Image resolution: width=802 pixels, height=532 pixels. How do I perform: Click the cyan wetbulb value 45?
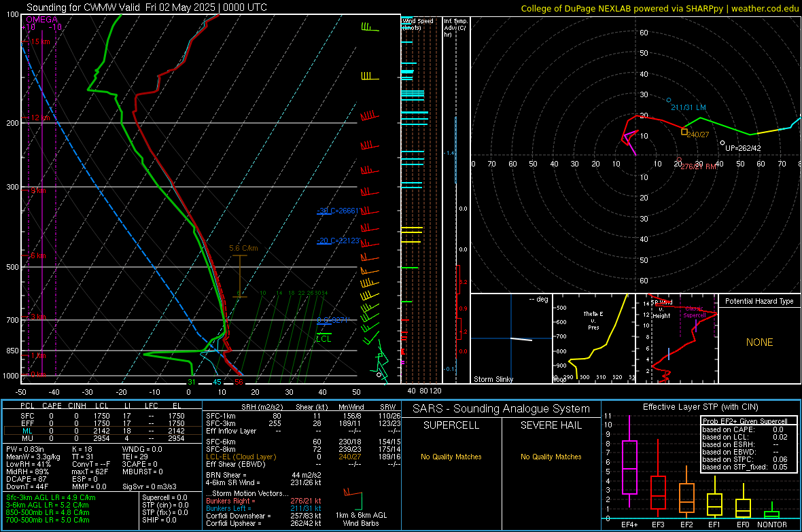point(217,382)
